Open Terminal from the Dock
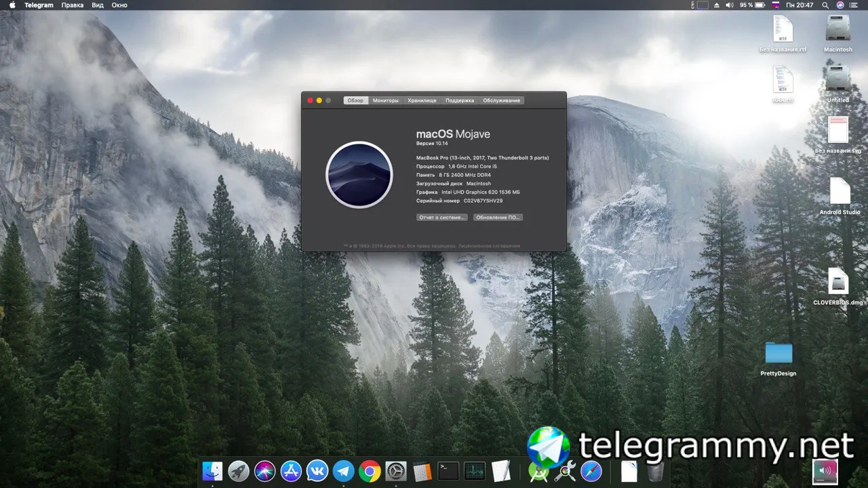Image resolution: width=868 pixels, height=488 pixels. pyautogui.click(x=448, y=471)
